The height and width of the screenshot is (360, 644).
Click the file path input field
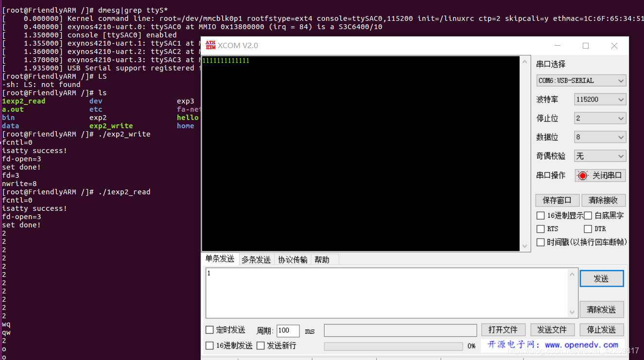click(400, 330)
